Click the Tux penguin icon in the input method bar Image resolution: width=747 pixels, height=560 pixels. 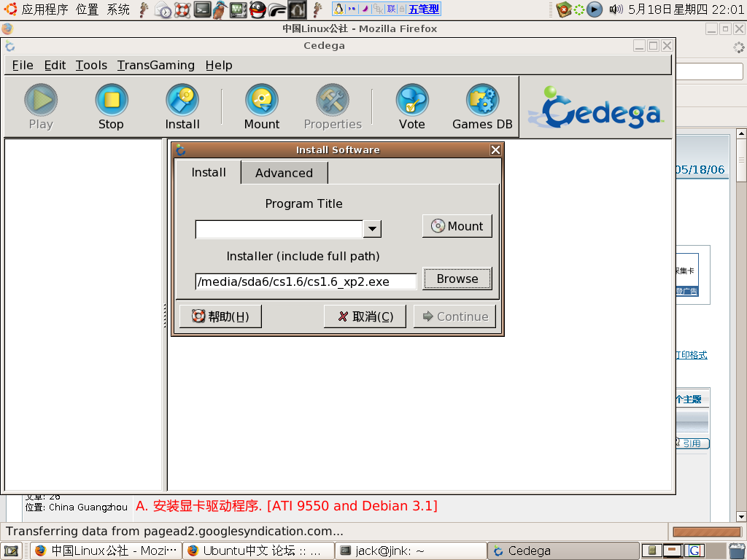click(338, 9)
